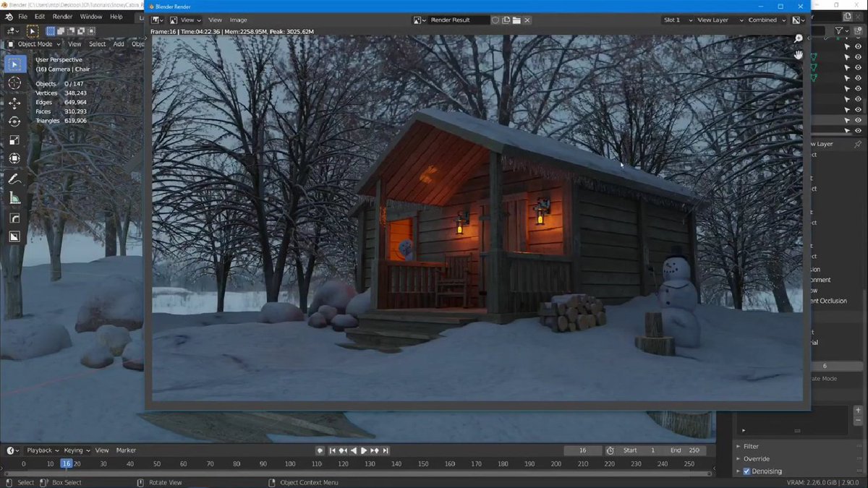Select the Annotate pencil tool
The height and width of the screenshot is (488, 868).
pos(14,179)
